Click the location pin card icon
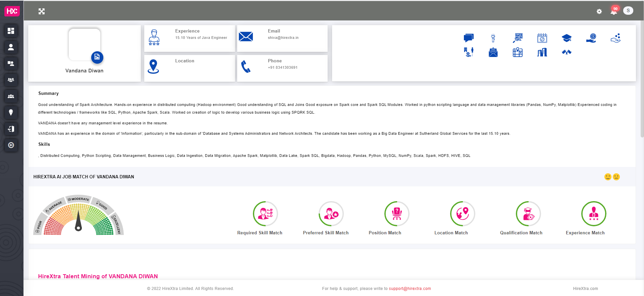Image resolution: width=644 pixels, height=296 pixels. 153,66
